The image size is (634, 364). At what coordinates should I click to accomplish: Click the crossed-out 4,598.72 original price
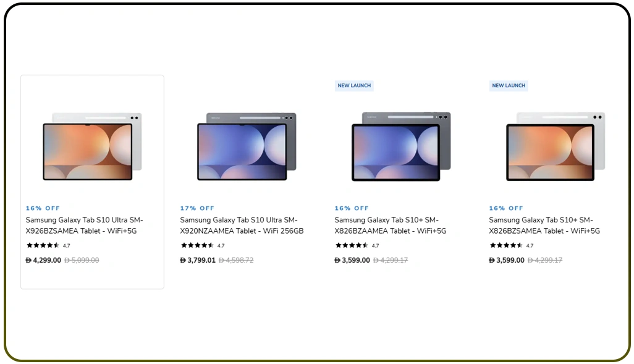[x=236, y=260]
